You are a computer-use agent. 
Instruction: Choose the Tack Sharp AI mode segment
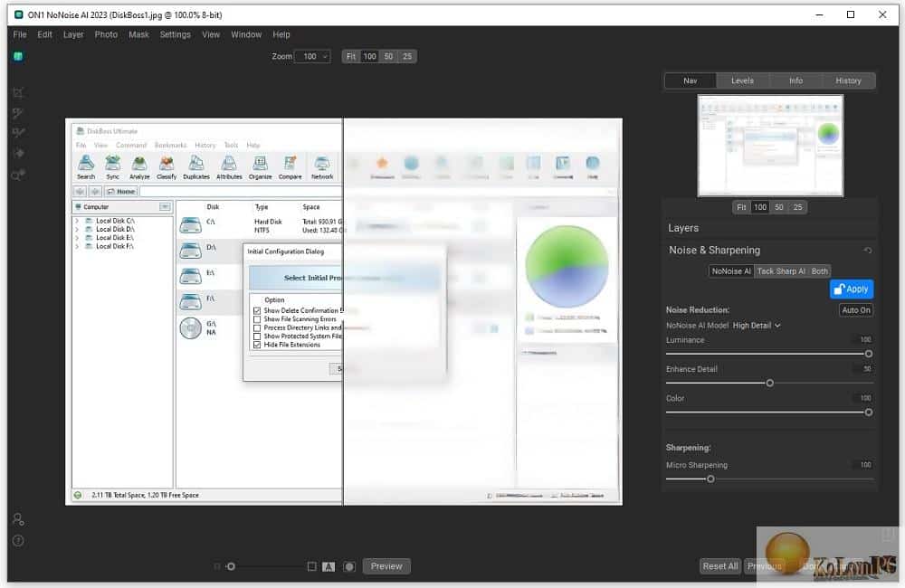[781, 271]
